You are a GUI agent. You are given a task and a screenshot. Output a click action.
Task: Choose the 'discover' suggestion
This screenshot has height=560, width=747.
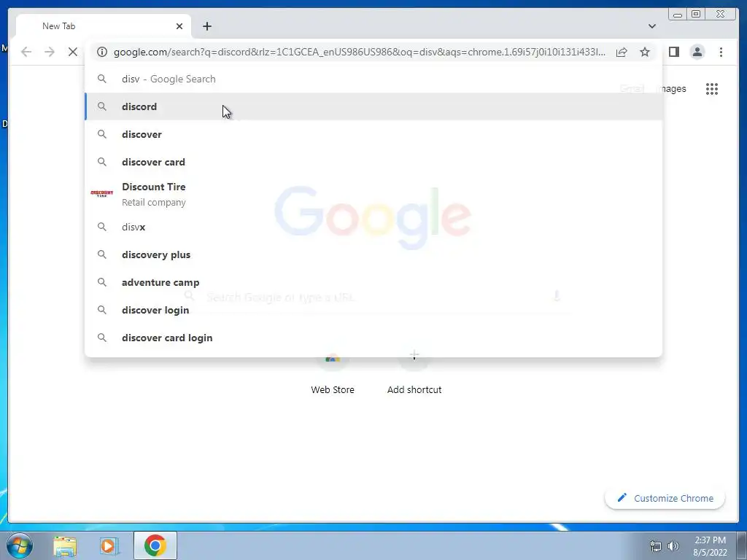(x=373, y=134)
